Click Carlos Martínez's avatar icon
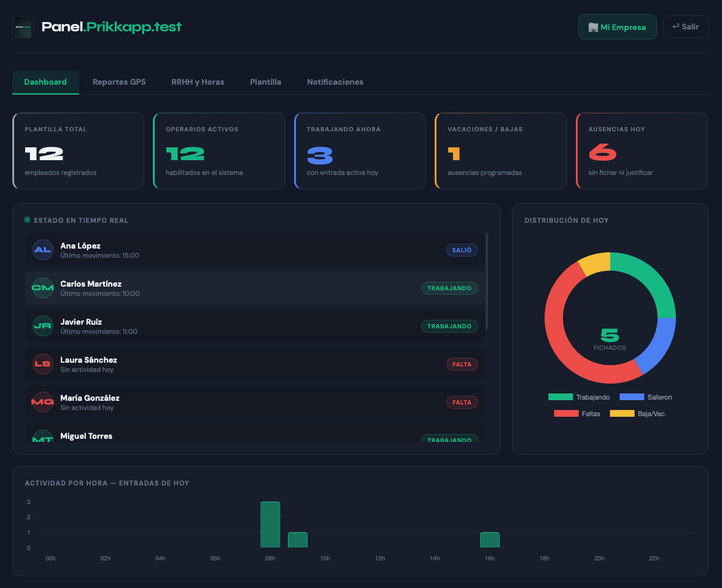 pyautogui.click(x=42, y=288)
